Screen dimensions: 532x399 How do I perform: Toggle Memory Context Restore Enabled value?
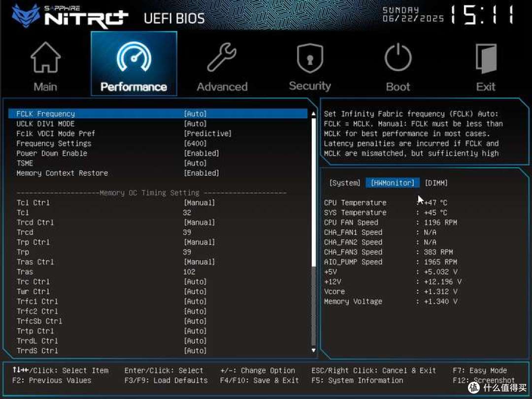[201, 173]
